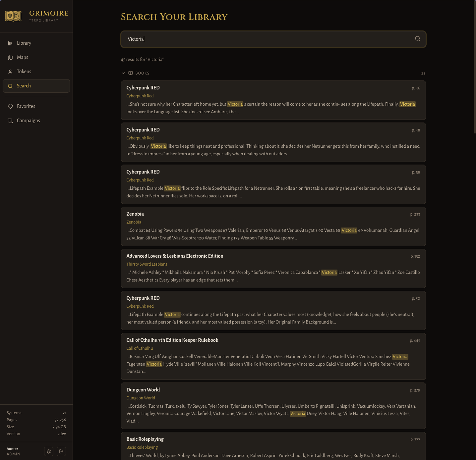This screenshot has width=476, height=460.
Task: Open the Zenobia page 233 result
Action: coord(273,226)
